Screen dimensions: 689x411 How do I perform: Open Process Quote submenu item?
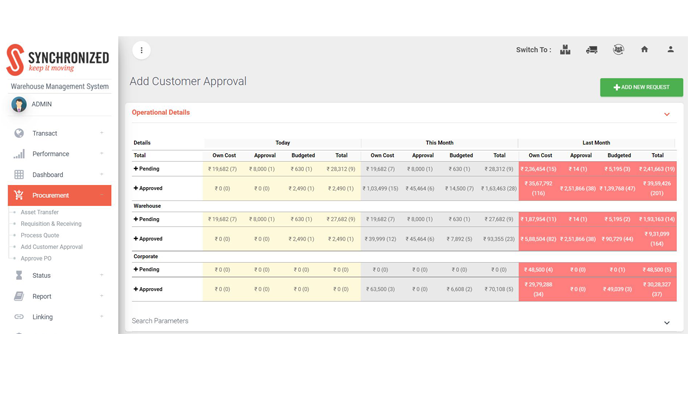click(x=40, y=235)
